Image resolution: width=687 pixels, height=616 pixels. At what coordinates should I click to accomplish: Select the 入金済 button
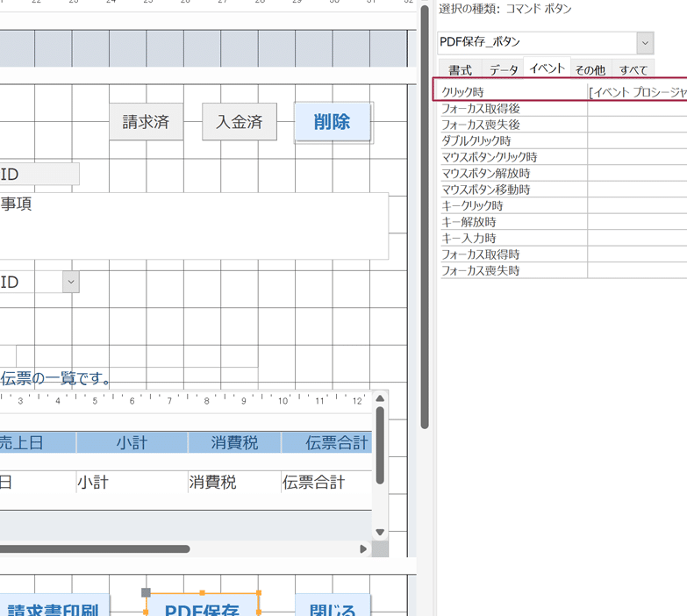pos(240,122)
